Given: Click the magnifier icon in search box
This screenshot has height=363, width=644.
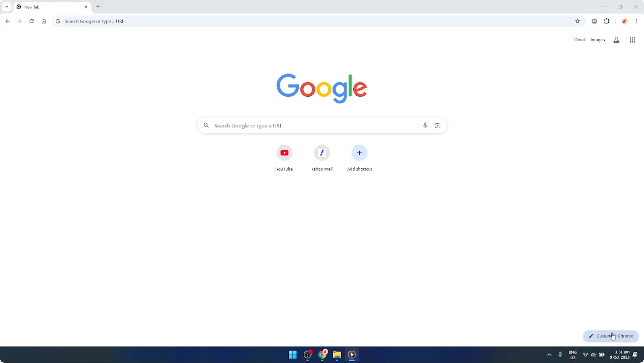Looking at the screenshot, I should (x=206, y=125).
